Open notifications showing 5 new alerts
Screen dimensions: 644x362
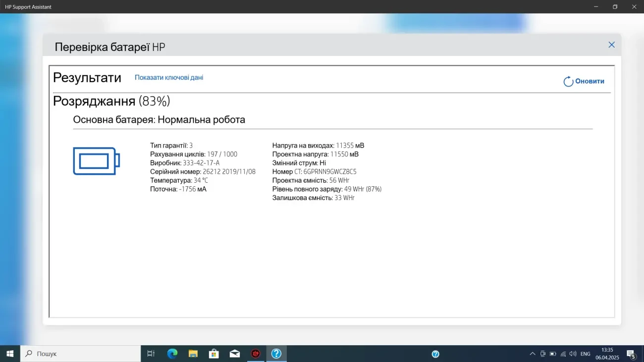(631, 354)
